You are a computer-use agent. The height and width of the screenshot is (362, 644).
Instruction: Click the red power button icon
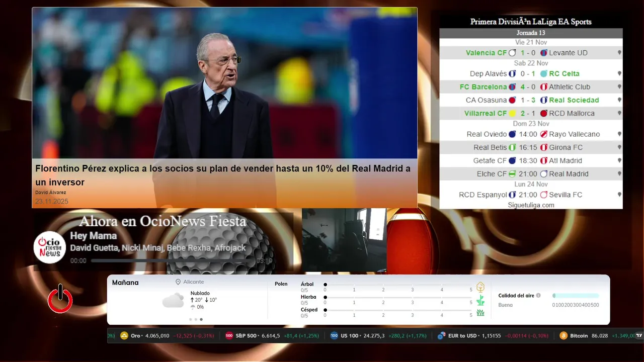pos(60,299)
